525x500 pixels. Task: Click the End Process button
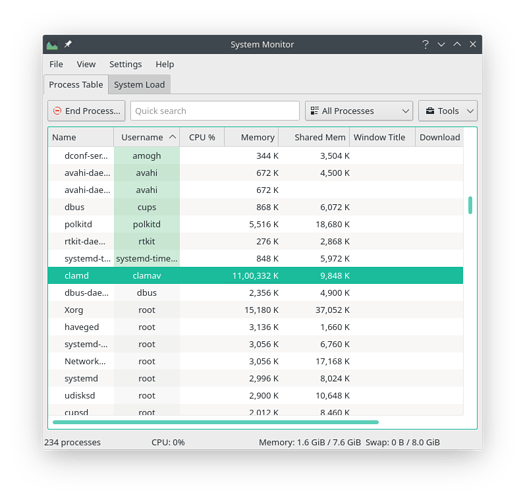point(86,111)
